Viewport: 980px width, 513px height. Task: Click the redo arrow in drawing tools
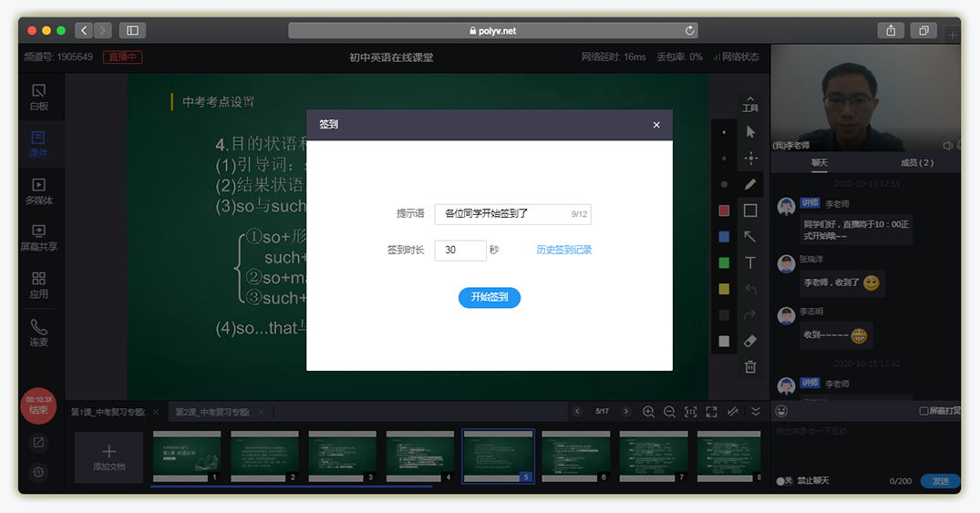pyautogui.click(x=750, y=314)
